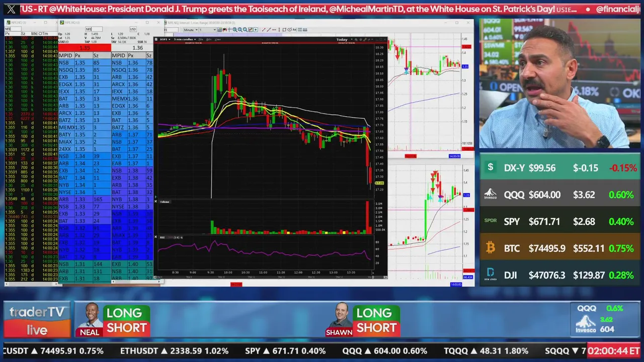Open the chart studies icon in toolbar
Viewport: 644px width, 362px height.
click(251, 30)
